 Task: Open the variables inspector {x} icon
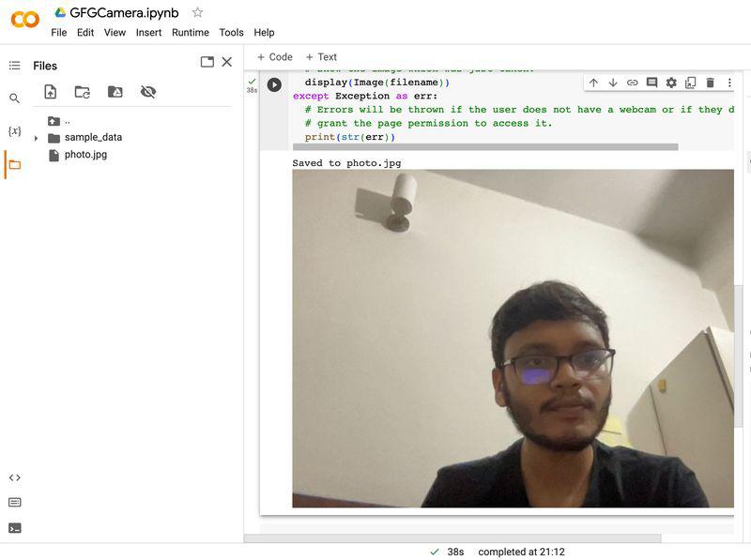tap(15, 131)
